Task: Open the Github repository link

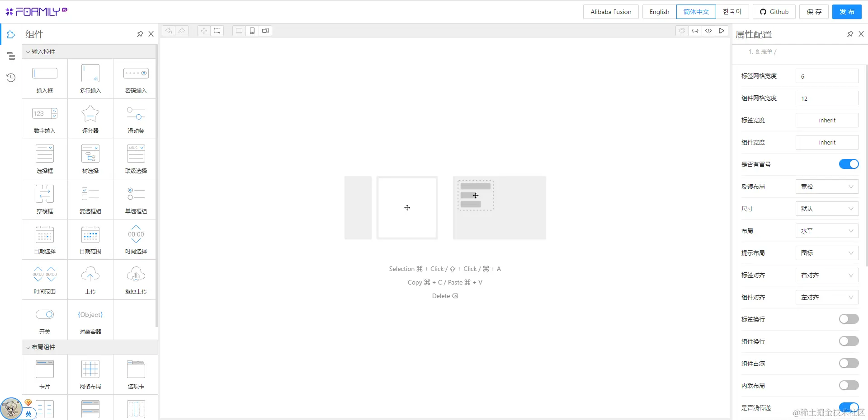Action: [x=774, y=12]
